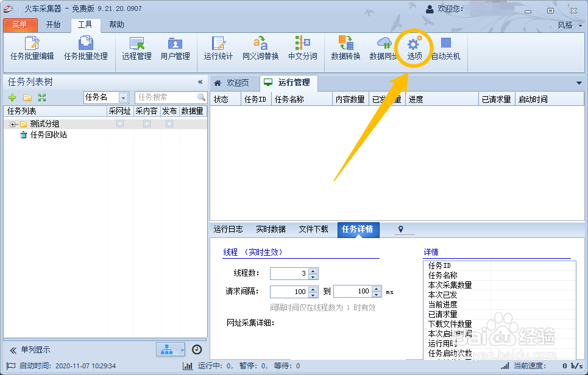Launch the 数据转换 tool
588x375 pixels.
[x=345, y=49]
